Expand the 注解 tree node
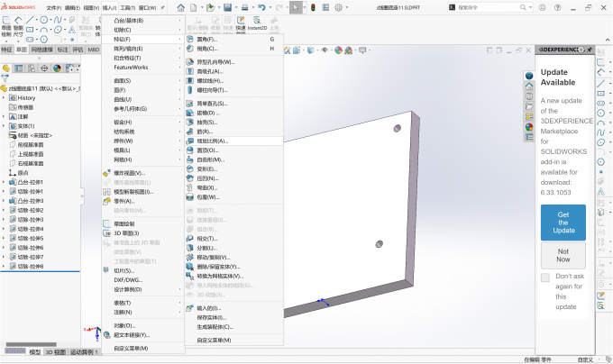 (x=4, y=117)
